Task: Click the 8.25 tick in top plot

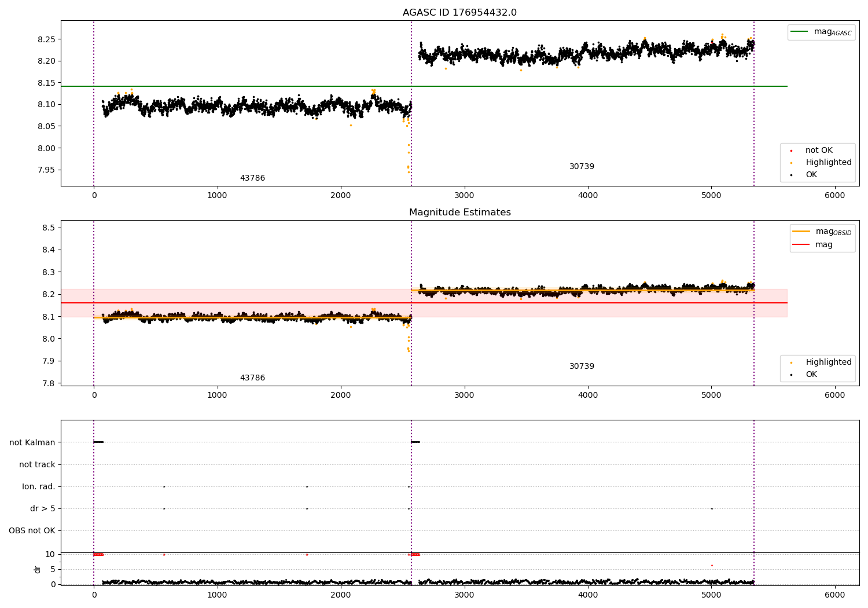Action: tap(46, 39)
